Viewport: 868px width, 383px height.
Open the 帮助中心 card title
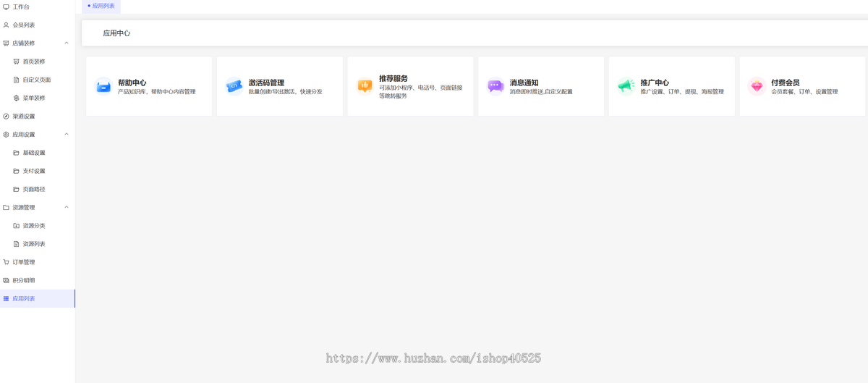coord(132,83)
